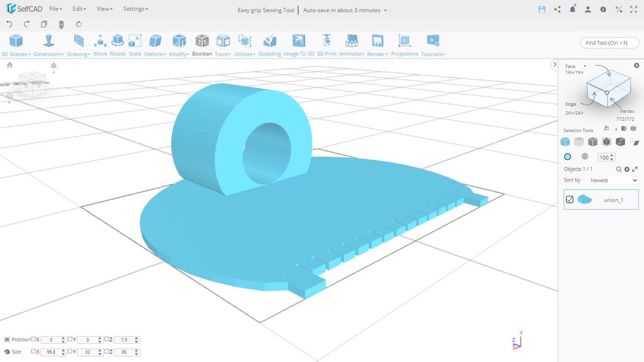644x362 pixels.
Task: Click the Find Tool search button
Action: (x=609, y=43)
